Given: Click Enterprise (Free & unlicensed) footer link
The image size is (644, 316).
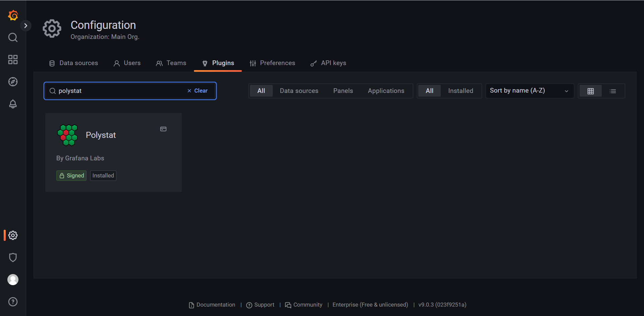Looking at the screenshot, I should pyautogui.click(x=370, y=305).
